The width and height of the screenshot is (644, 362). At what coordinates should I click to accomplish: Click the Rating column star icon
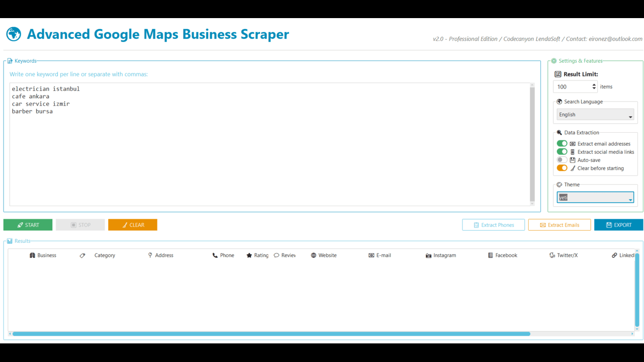coord(249,255)
